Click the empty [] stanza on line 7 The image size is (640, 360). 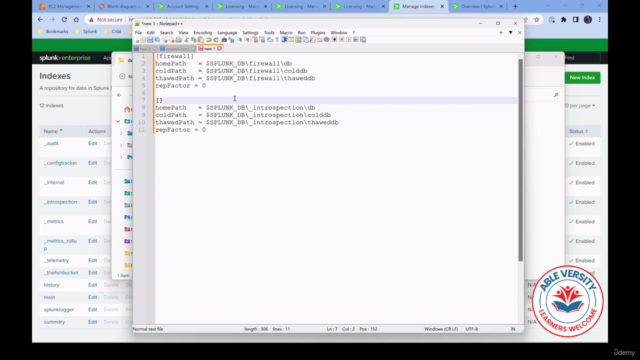(x=159, y=100)
